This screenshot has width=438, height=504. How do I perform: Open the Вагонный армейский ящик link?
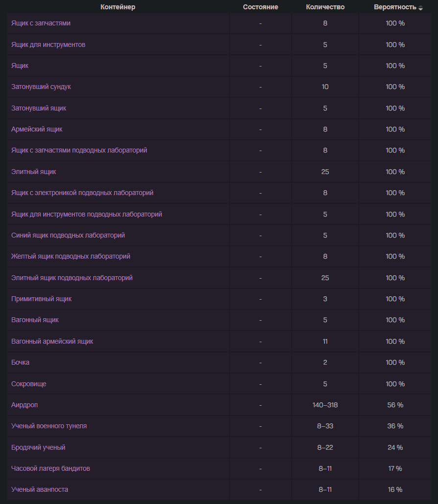point(52,341)
